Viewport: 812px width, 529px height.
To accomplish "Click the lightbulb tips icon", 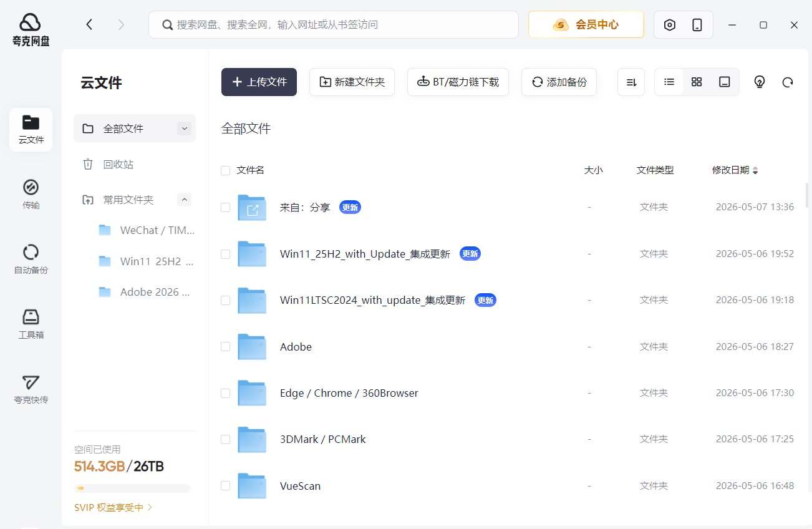I will (x=759, y=82).
